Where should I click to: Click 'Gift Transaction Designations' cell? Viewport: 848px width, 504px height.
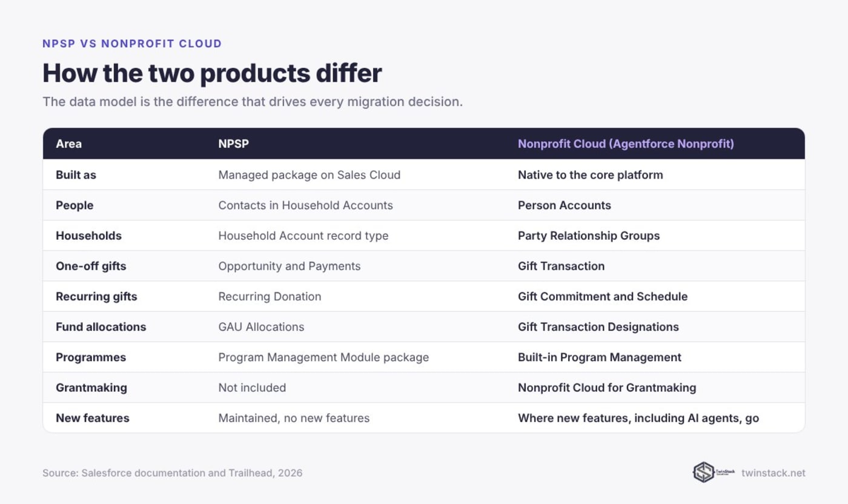click(598, 327)
